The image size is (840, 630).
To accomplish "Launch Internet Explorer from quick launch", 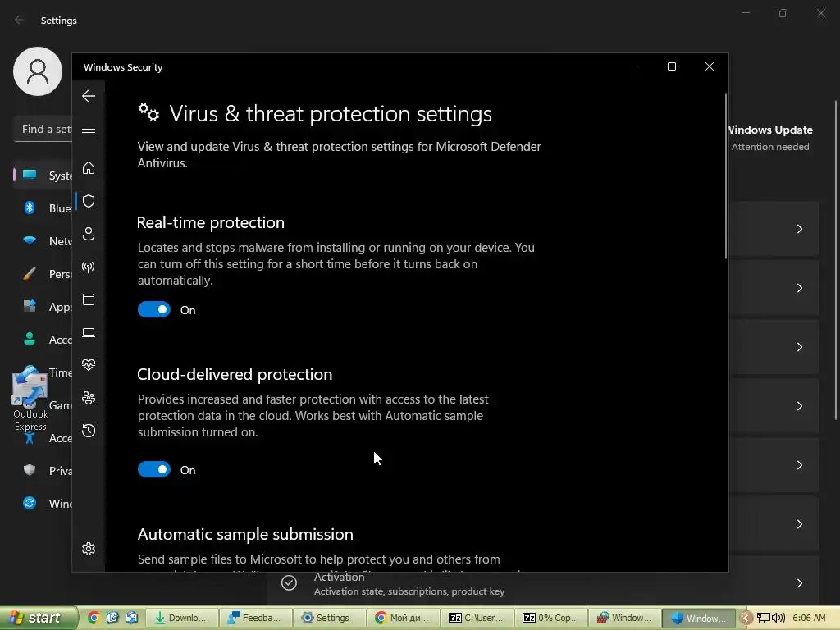I will point(112,618).
